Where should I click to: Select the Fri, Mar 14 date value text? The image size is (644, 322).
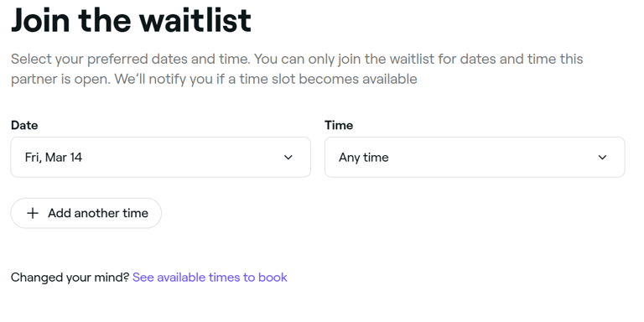pyautogui.click(x=54, y=158)
